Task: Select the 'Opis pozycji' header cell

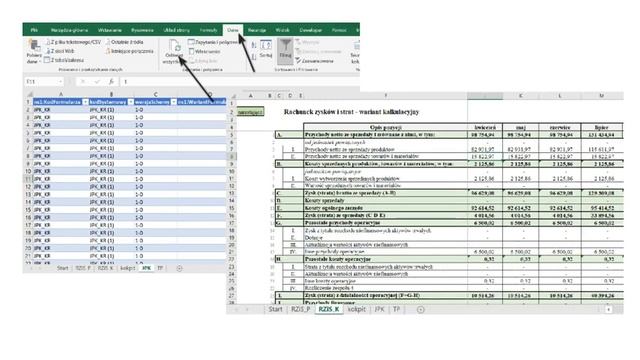Action: [x=385, y=127]
